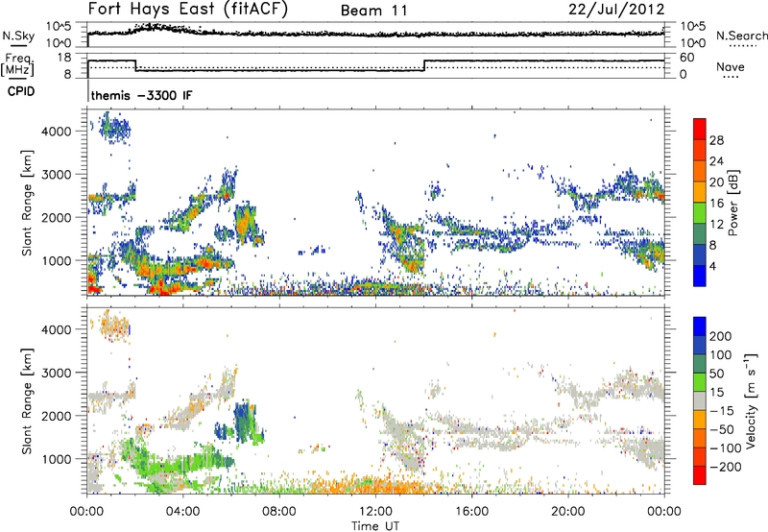Click the '18' frequency axis value
Image resolution: width=768 pixels, height=532 pixels.
click(64, 58)
